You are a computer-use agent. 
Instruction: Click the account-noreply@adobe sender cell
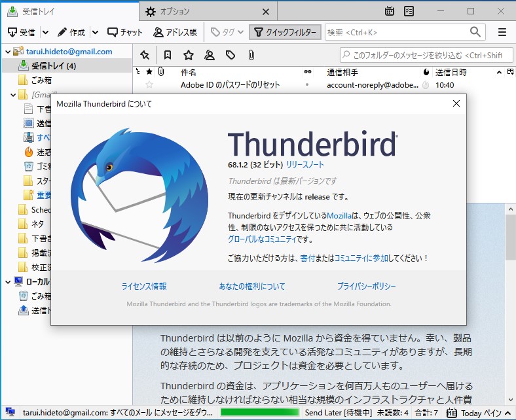pyautogui.click(x=372, y=85)
